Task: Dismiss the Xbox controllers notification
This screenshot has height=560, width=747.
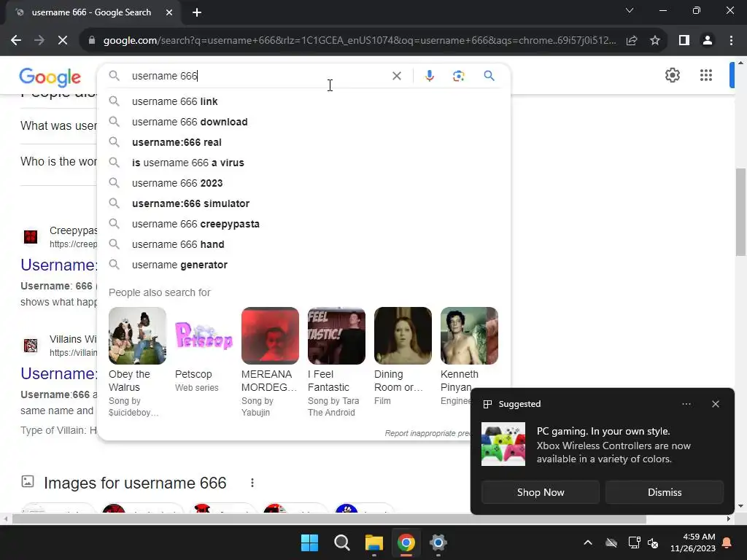Action: click(x=665, y=492)
